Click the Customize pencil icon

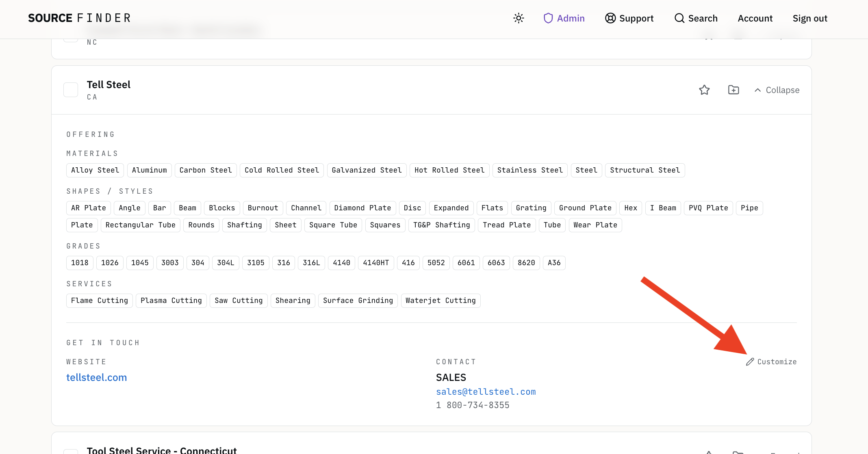click(x=750, y=362)
